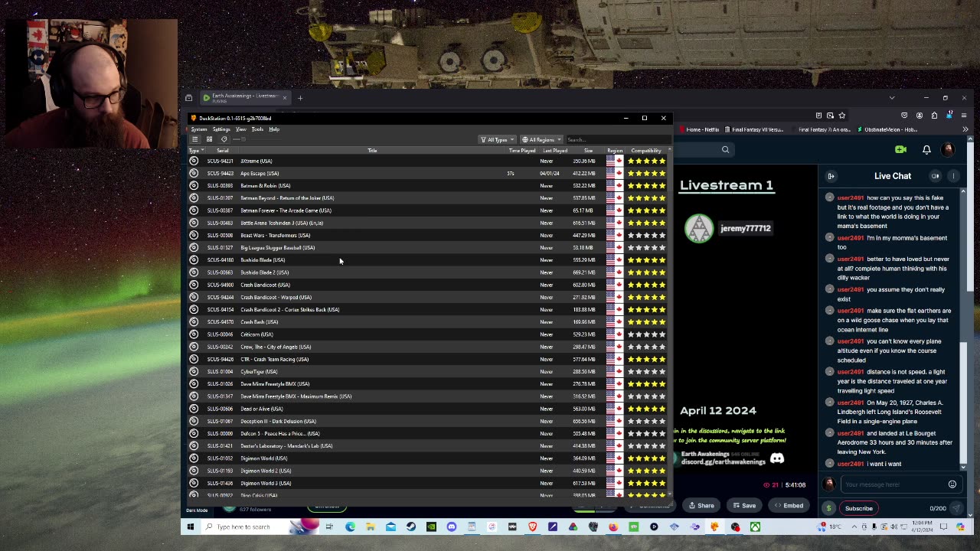
Task: Open the notifications bell
Action: (926, 150)
